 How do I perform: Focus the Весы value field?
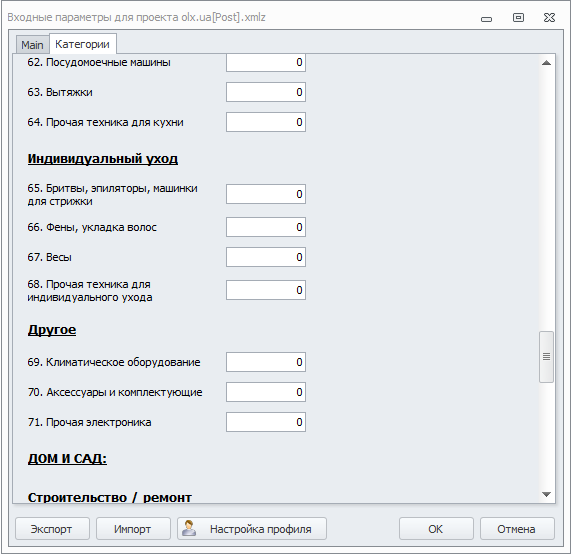[266, 257]
